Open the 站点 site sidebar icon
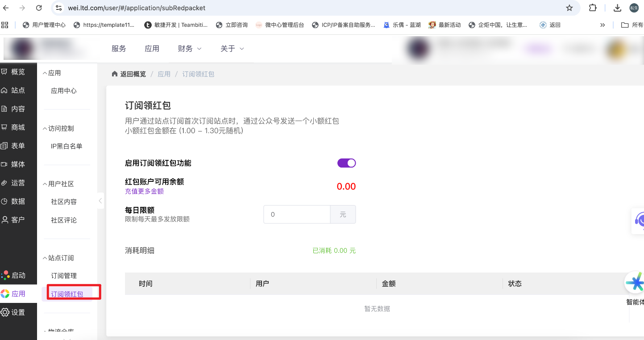 [x=4, y=91]
